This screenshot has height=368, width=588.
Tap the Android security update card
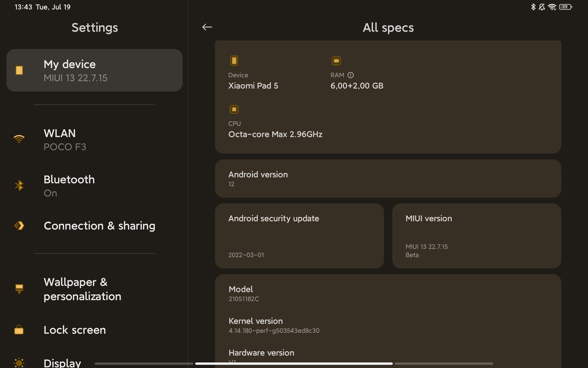coord(299,236)
